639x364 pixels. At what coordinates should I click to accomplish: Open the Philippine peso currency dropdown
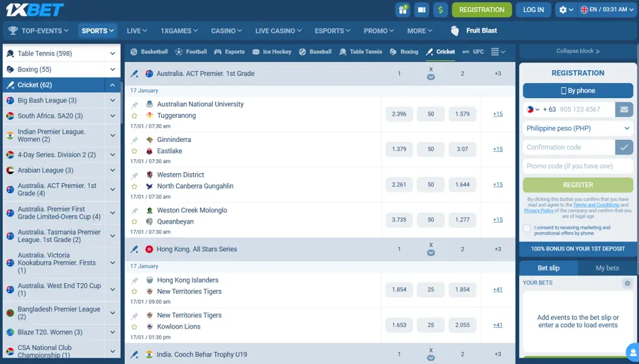point(578,128)
